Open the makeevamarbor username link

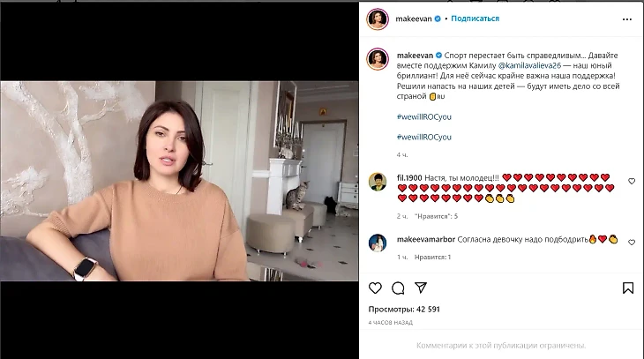[426, 239]
